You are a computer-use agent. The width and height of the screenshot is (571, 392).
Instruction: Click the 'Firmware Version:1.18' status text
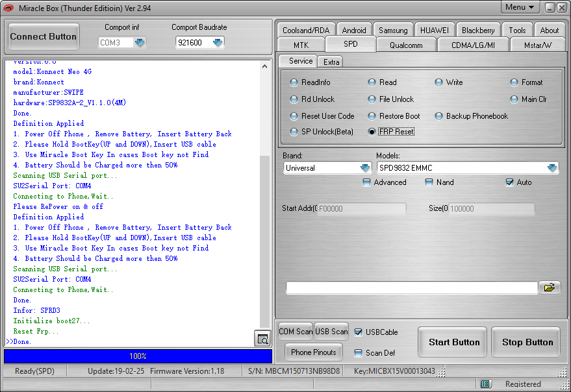pyautogui.click(x=187, y=371)
